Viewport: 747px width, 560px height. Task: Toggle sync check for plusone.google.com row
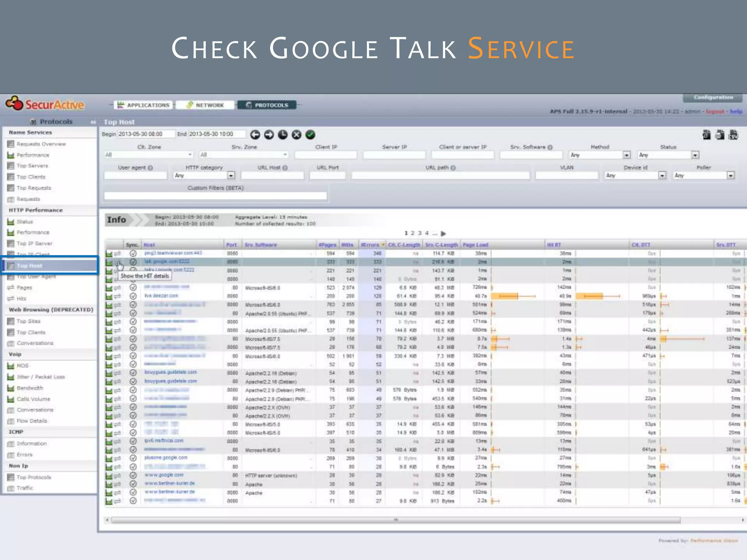coord(133,458)
